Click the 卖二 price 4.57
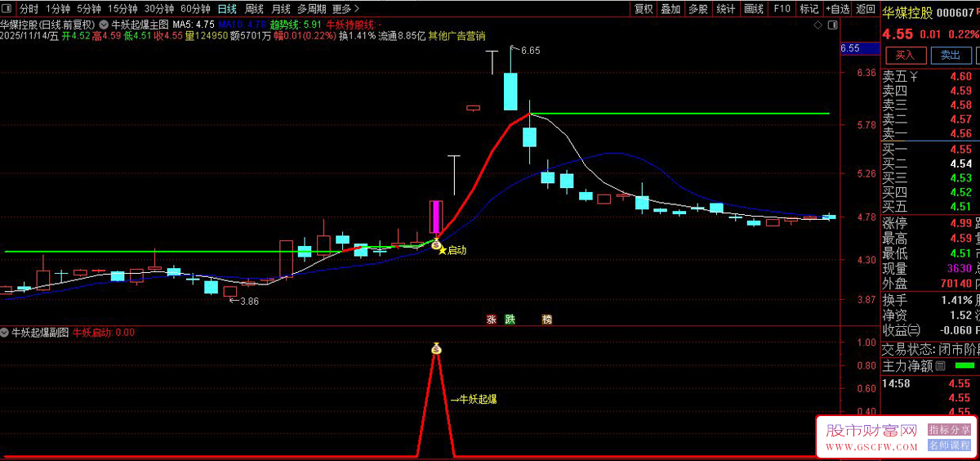980x461 pixels. click(x=960, y=119)
